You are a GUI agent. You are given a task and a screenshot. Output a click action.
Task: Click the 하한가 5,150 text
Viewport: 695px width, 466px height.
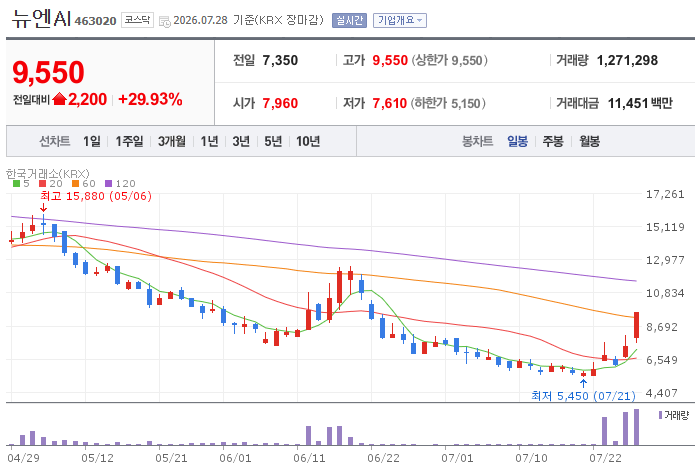click(448, 103)
